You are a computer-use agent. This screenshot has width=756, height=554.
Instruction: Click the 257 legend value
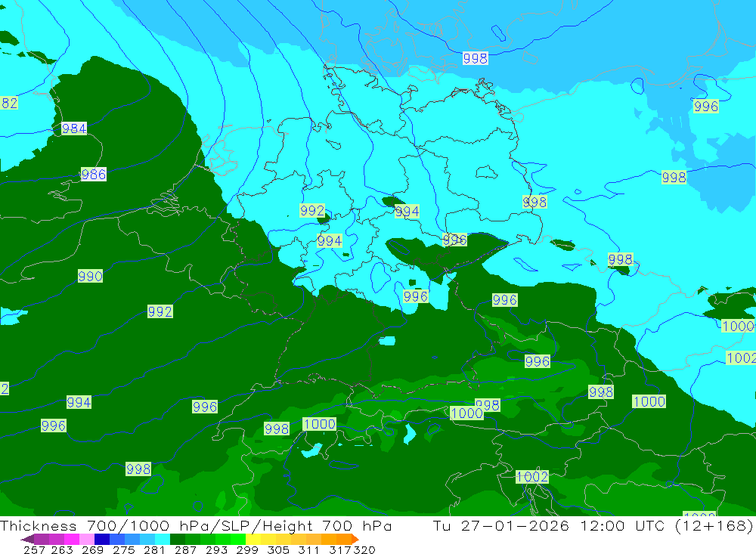pyautogui.click(x=34, y=549)
